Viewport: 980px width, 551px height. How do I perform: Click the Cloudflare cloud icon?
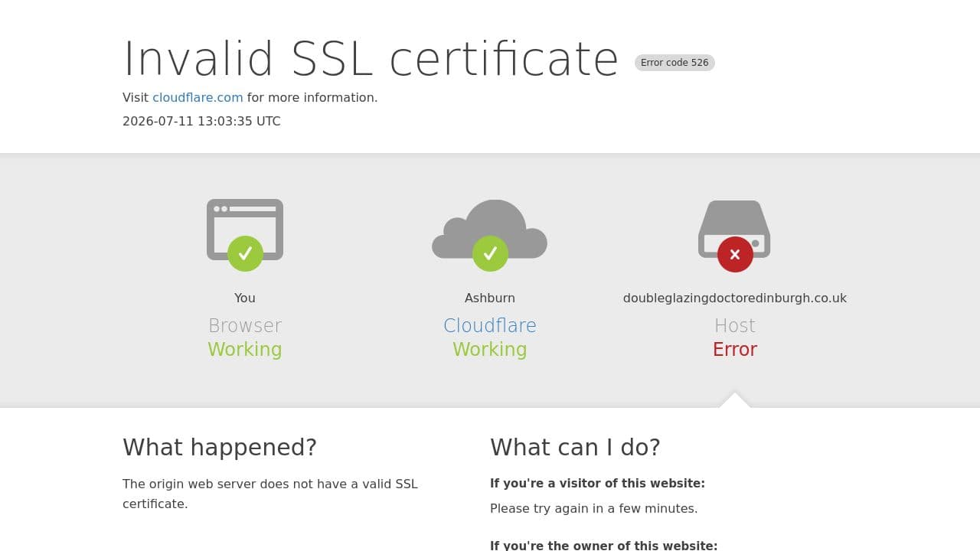coord(490,229)
